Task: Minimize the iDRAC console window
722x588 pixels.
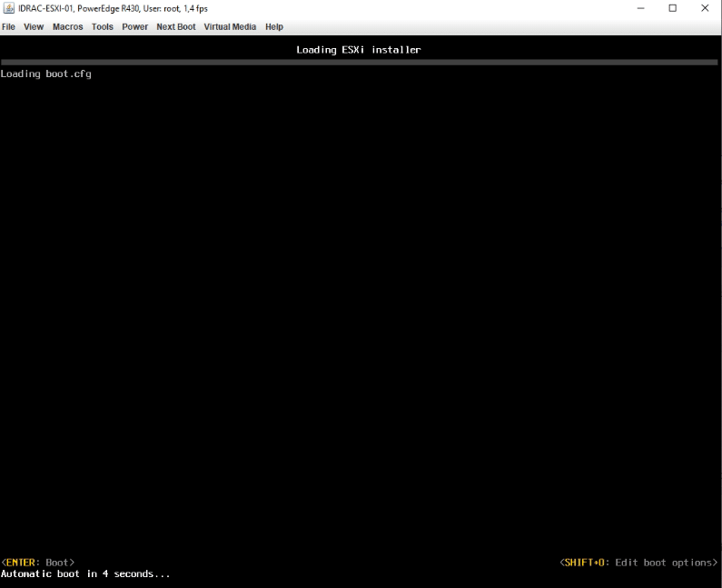Action: pos(641,8)
